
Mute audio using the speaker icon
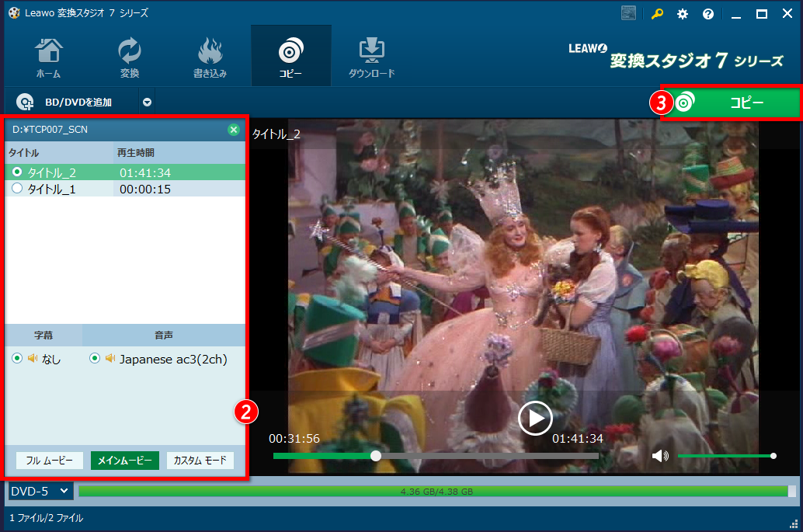660,456
